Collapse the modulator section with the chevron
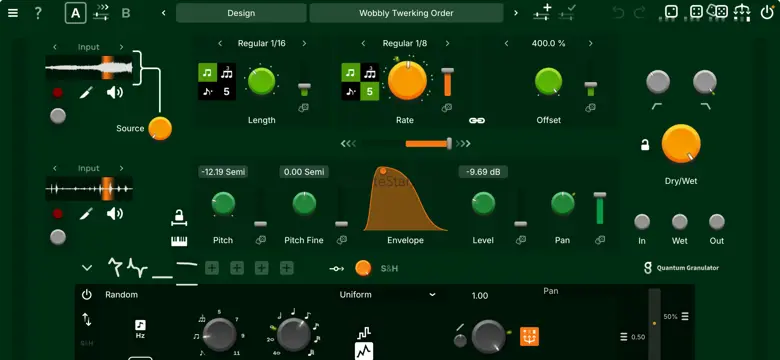The image size is (780, 360). pos(87,269)
